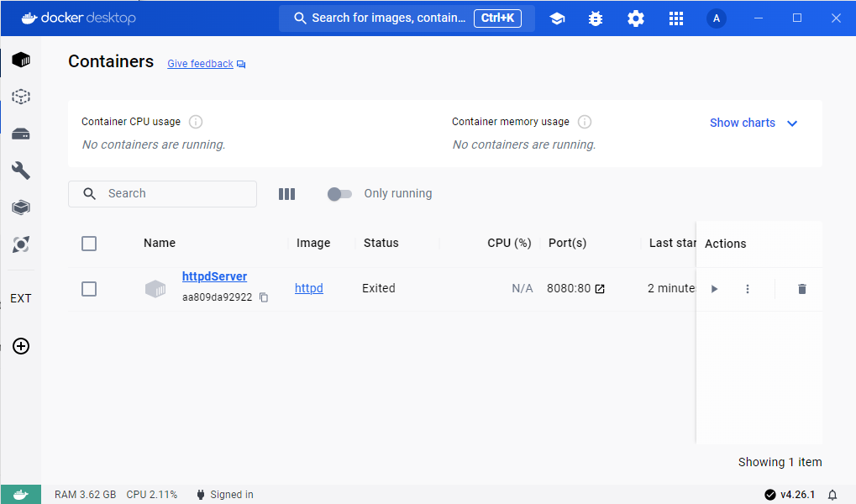The width and height of the screenshot is (856, 504).
Task: Sort by the Port(s) column header
Action: tap(567, 243)
